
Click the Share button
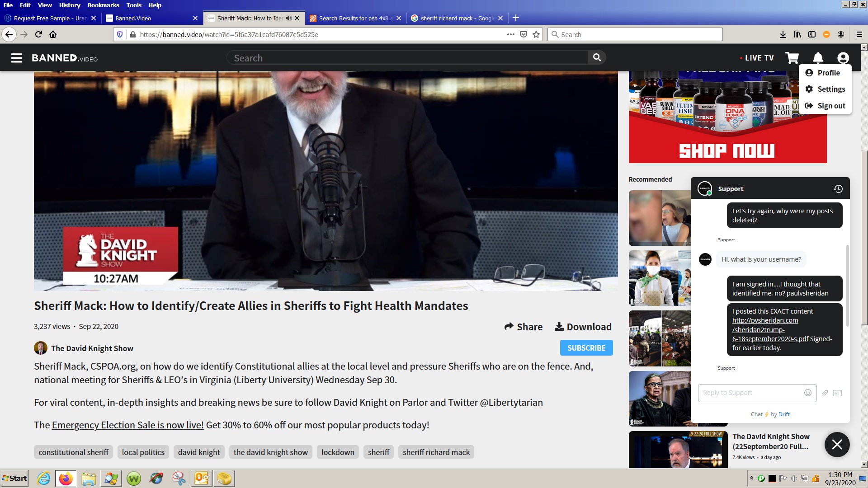point(524,327)
